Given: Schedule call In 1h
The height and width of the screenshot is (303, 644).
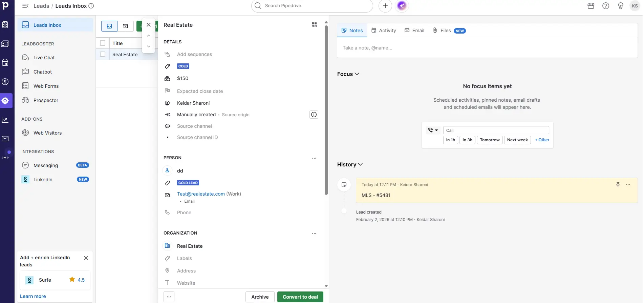Looking at the screenshot, I should point(450,140).
